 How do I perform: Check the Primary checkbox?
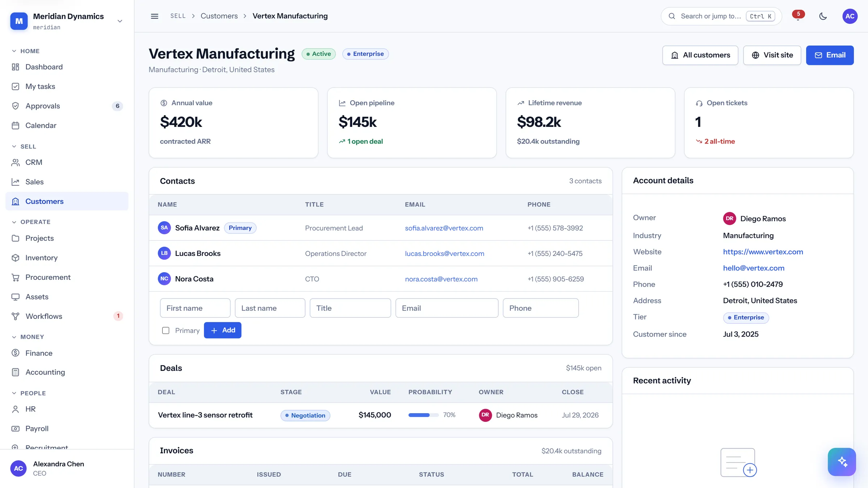[x=166, y=330]
